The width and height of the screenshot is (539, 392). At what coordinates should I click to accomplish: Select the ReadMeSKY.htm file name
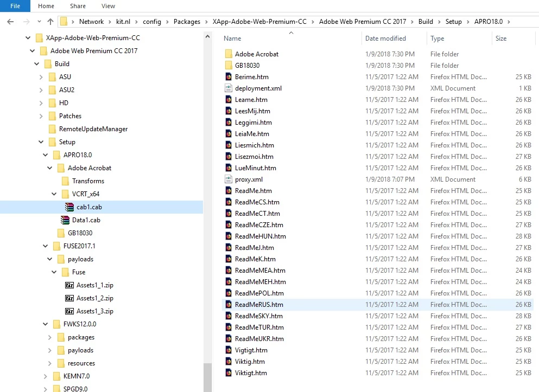click(259, 316)
